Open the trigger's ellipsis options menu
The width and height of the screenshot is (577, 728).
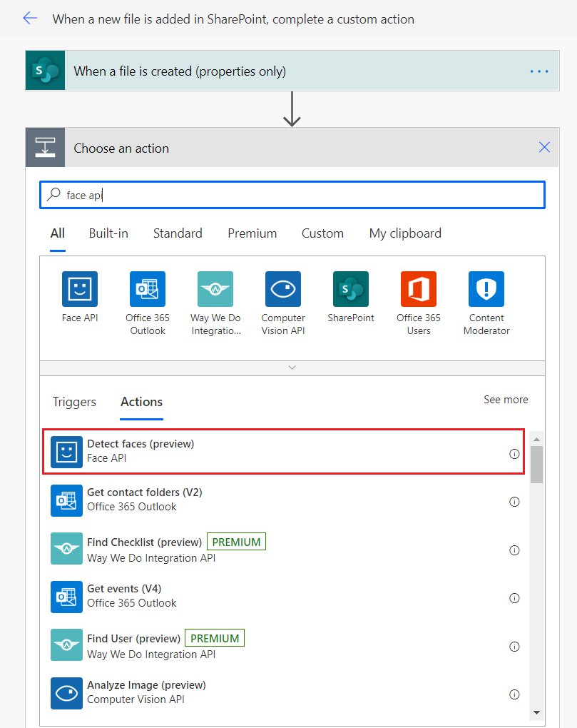(x=539, y=71)
